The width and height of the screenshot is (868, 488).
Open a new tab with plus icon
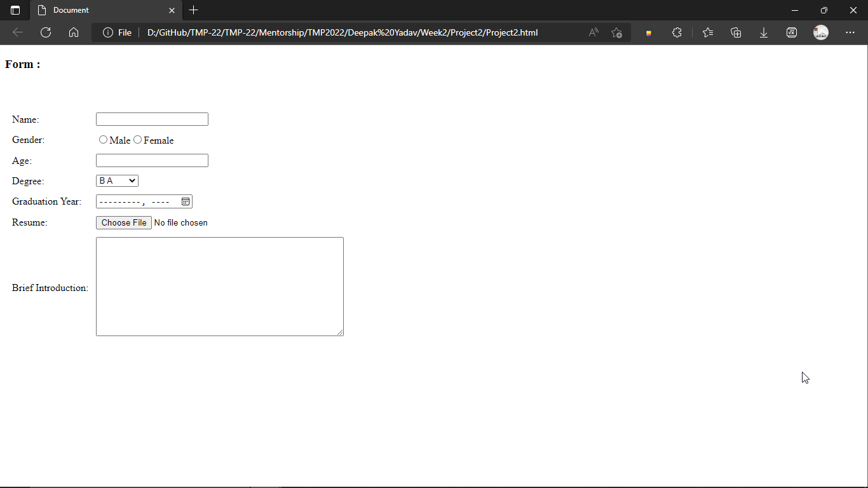pos(194,10)
